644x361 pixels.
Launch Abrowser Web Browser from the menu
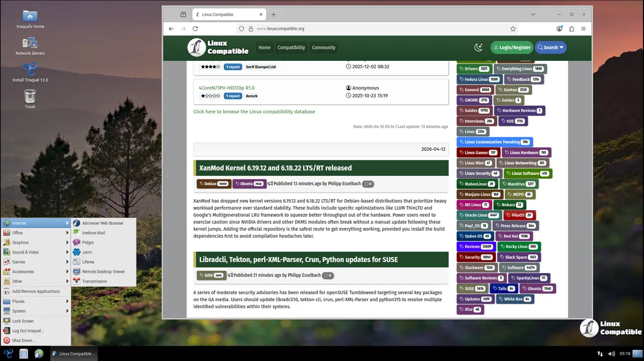[x=103, y=223]
